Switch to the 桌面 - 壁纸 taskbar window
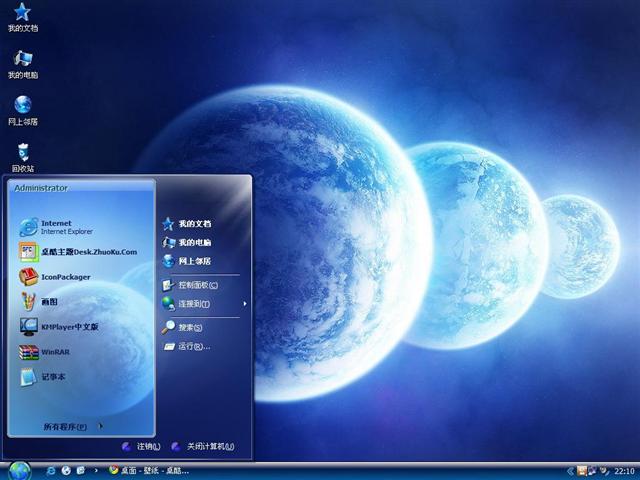The width and height of the screenshot is (640, 480). point(150,470)
